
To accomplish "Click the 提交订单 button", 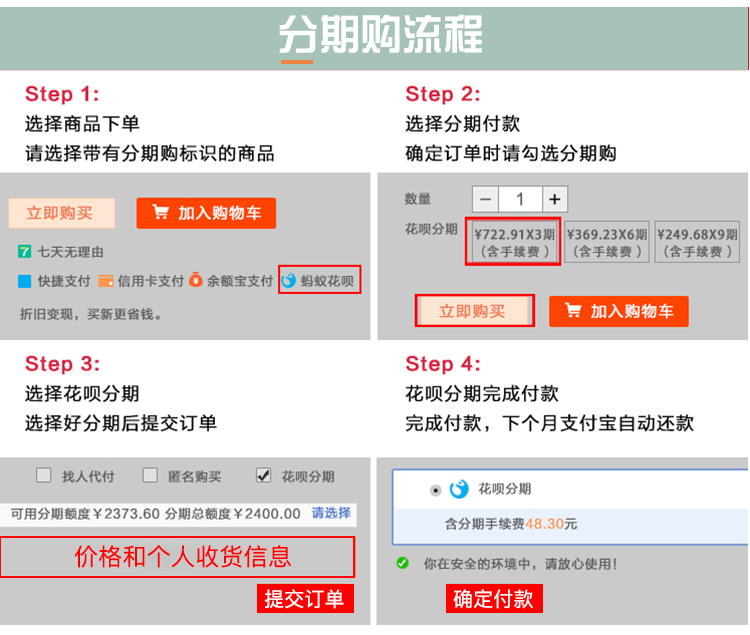I will point(305,599).
